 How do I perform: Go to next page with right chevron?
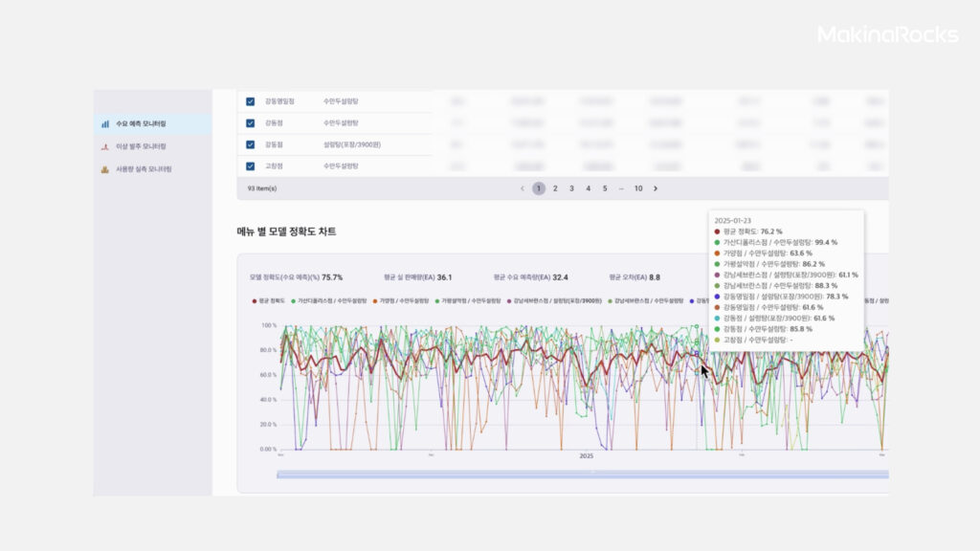coord(656,188)
